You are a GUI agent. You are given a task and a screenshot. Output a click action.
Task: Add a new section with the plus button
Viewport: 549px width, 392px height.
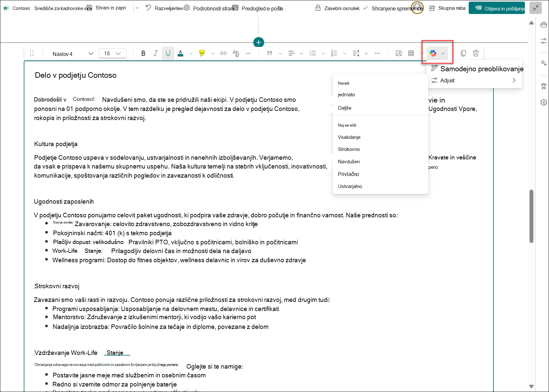[259, 42]
